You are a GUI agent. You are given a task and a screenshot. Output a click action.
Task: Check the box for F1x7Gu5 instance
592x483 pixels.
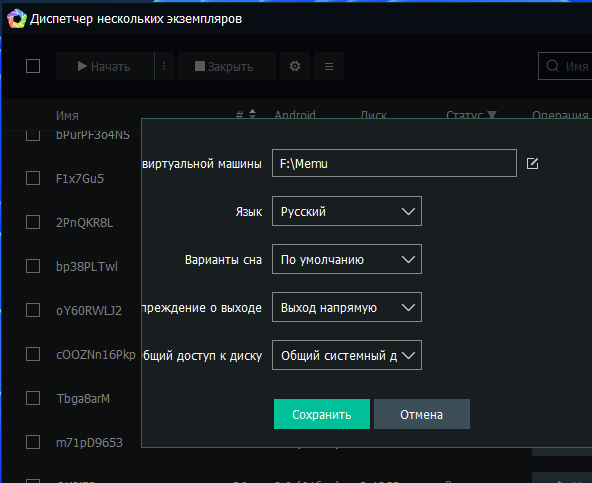33,178
